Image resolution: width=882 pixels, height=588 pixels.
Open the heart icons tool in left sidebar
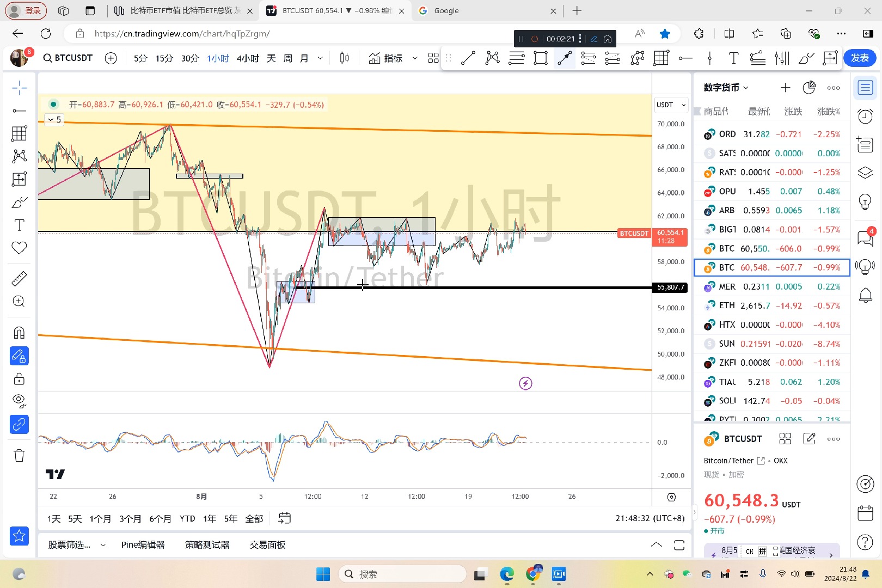(x=19, y=248)
